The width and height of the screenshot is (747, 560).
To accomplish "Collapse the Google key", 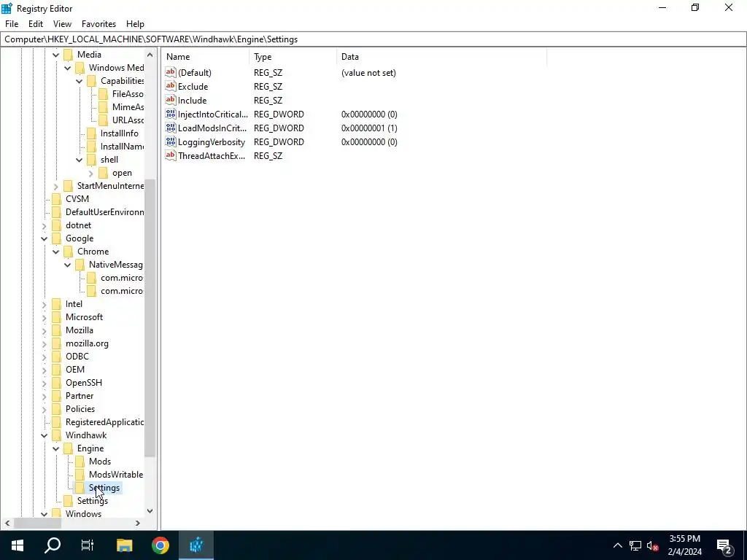I will 44,238.
